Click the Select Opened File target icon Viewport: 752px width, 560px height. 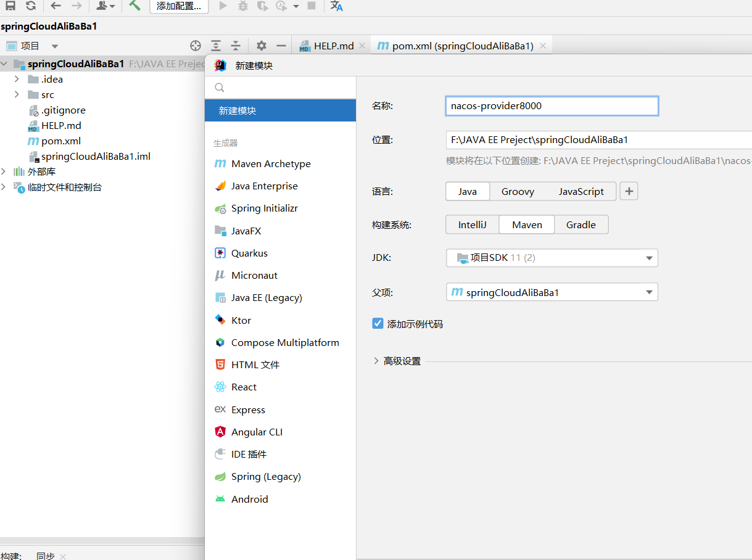coord(196,46)
